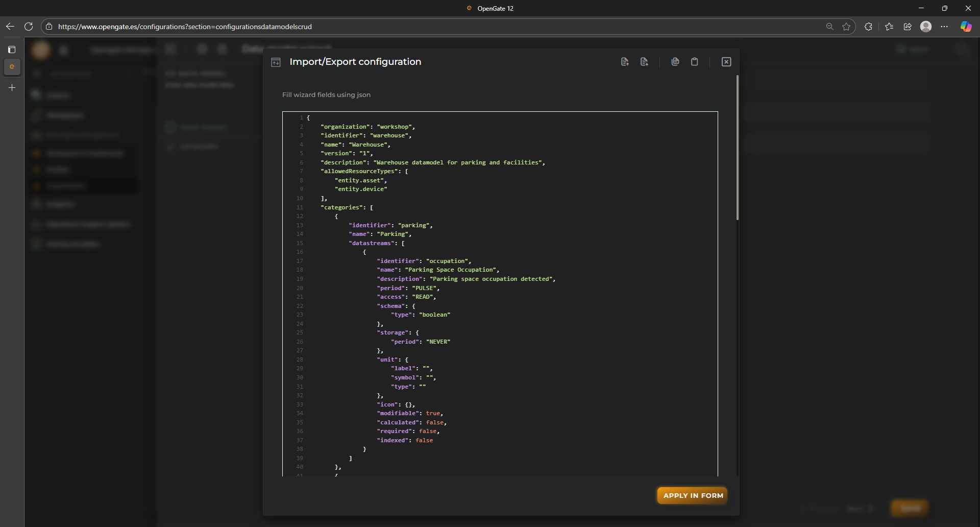Click the browser address bar URL
980x527 pixels.
pos(185,27)
